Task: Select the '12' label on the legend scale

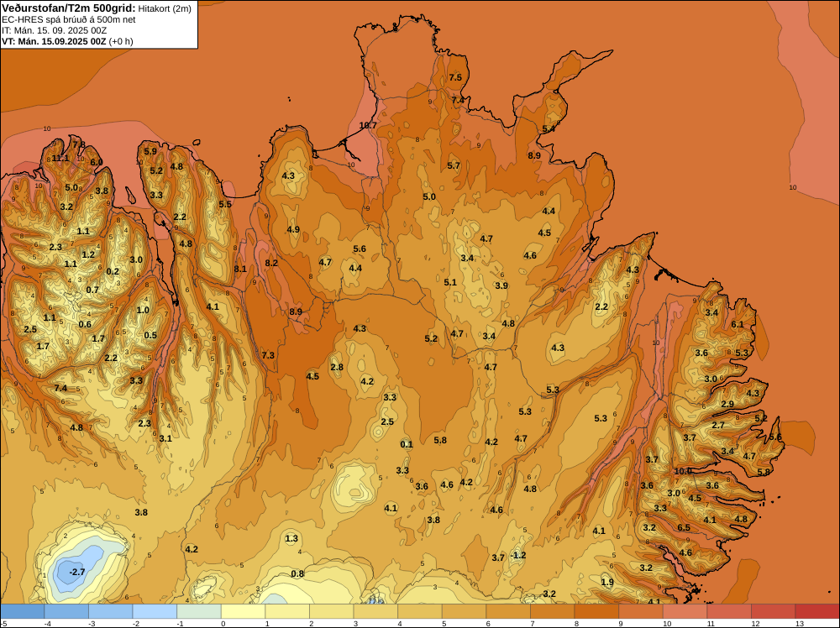Action: (756, 624)
